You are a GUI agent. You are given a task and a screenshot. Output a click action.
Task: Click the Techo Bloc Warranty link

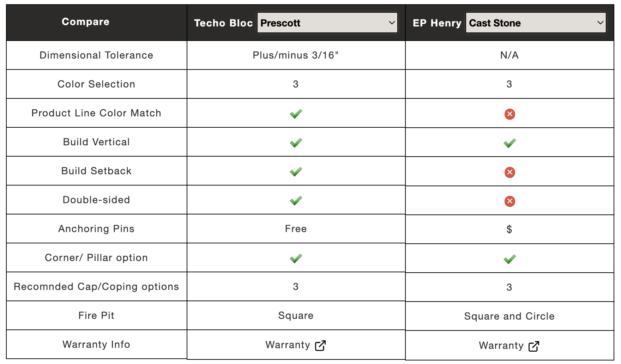tap(295, 345)
